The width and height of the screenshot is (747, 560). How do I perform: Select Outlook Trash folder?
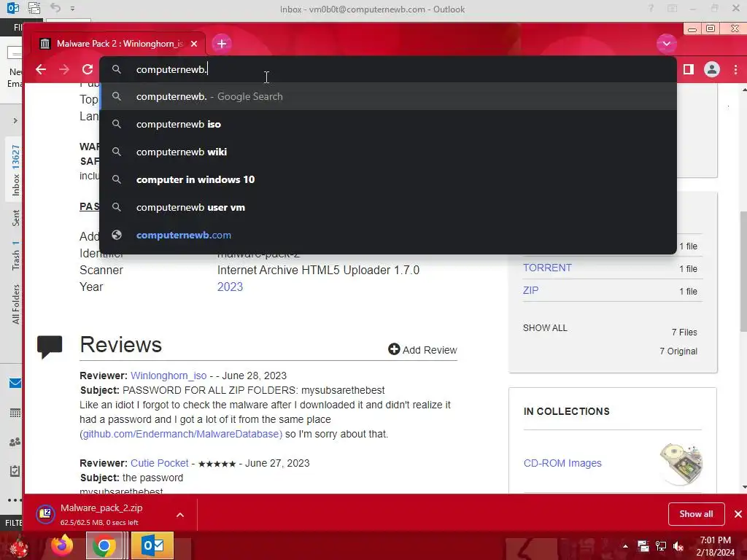pyautogui.click(x=16, y=255)
